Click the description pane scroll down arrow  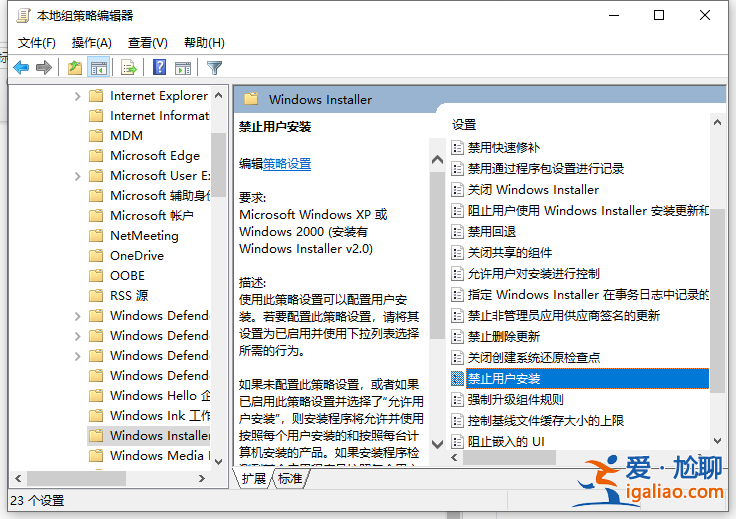(x=437, y=444)
